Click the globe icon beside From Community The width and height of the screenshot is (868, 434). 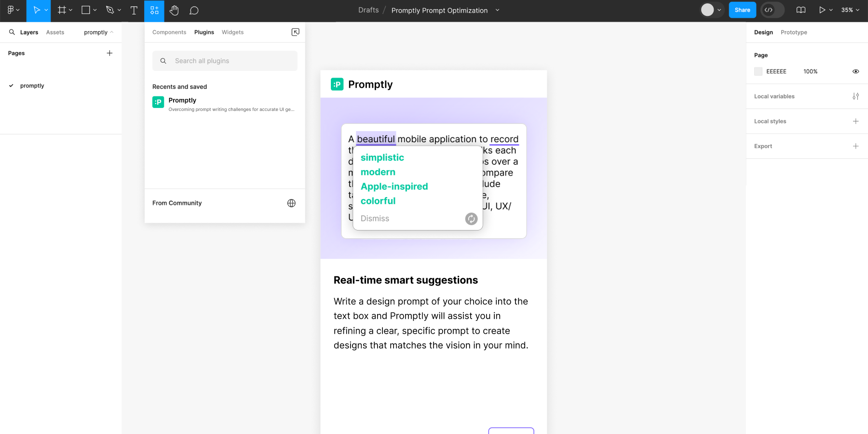(291, 203)
